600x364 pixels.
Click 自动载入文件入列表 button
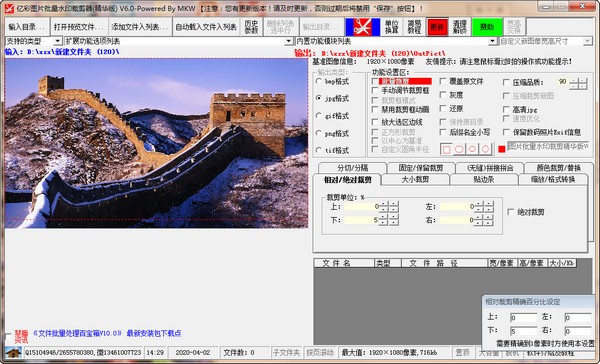coord(206,27)
